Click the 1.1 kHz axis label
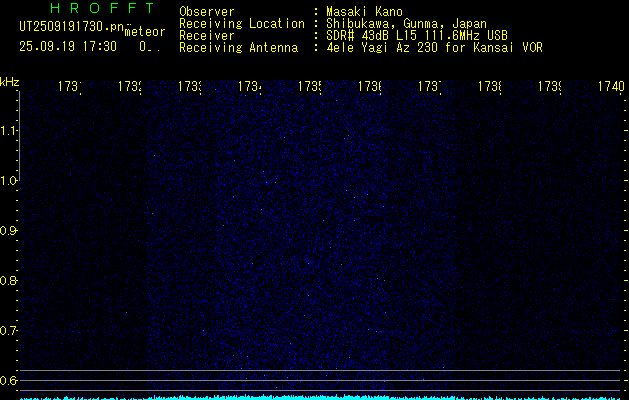This screenshot has width=629, height=400. (8, 131)
